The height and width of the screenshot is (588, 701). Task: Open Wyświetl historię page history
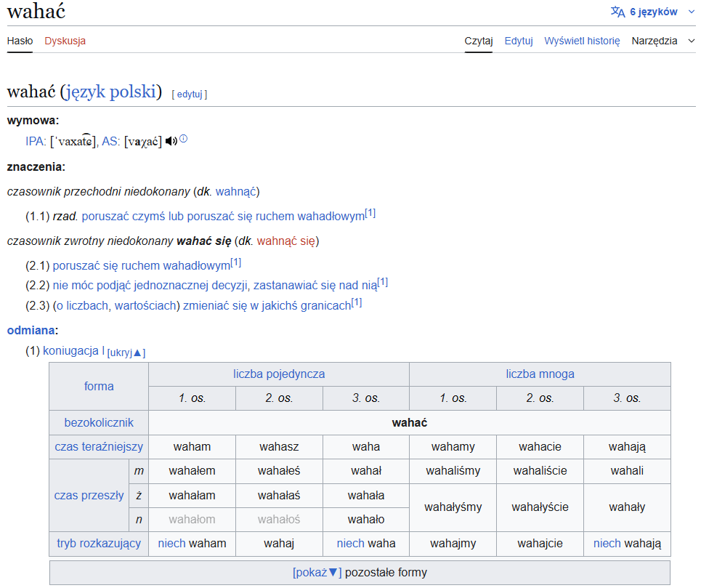[x=582, y=41]
